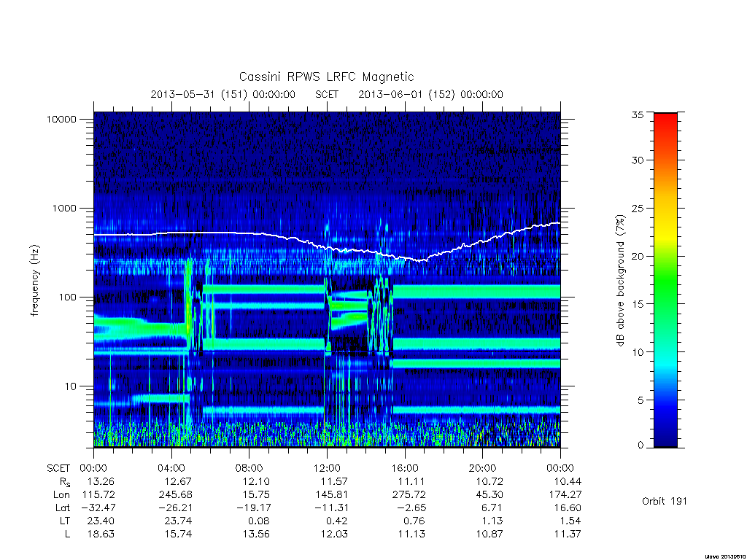Click the 10 frequency tick label
The height and width of the screenshot is (560, 747).
(71, 386)
